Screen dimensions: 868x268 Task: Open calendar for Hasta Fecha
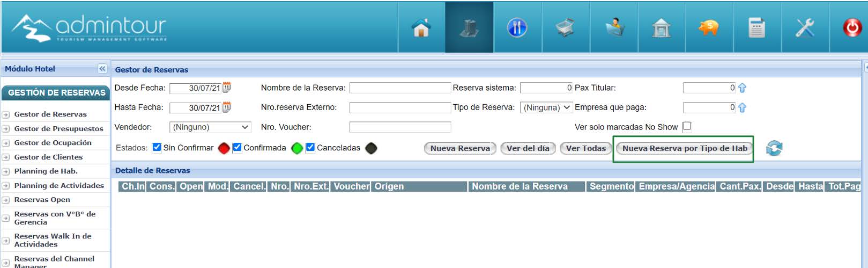(227, 107)
